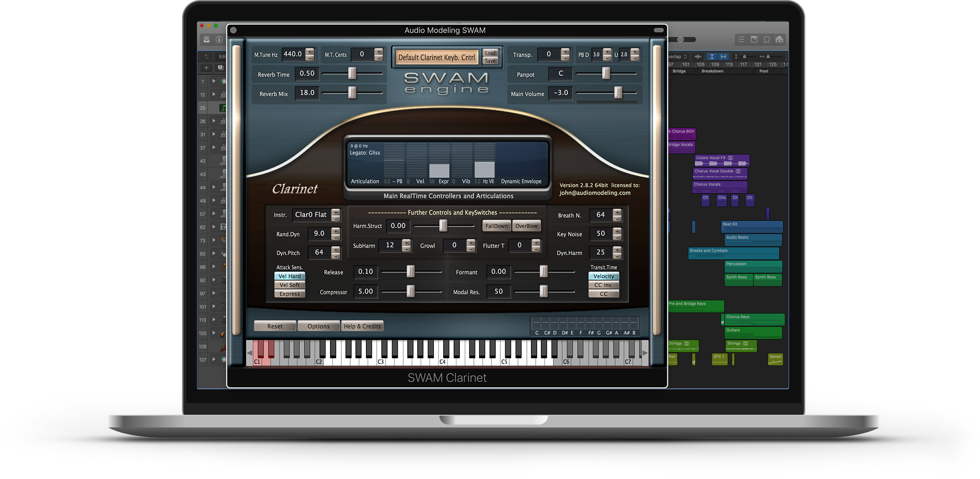The height and width of the screenshot is (479, 980).
Task: Click the duplicate track icon in Logic
Action: (221, 68)
